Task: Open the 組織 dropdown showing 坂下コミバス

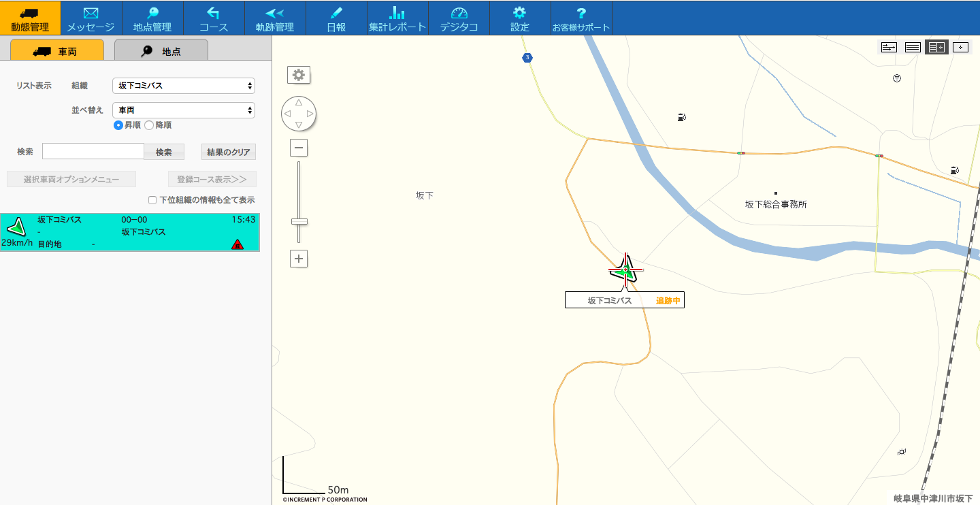Action: (x=184, y=86)
